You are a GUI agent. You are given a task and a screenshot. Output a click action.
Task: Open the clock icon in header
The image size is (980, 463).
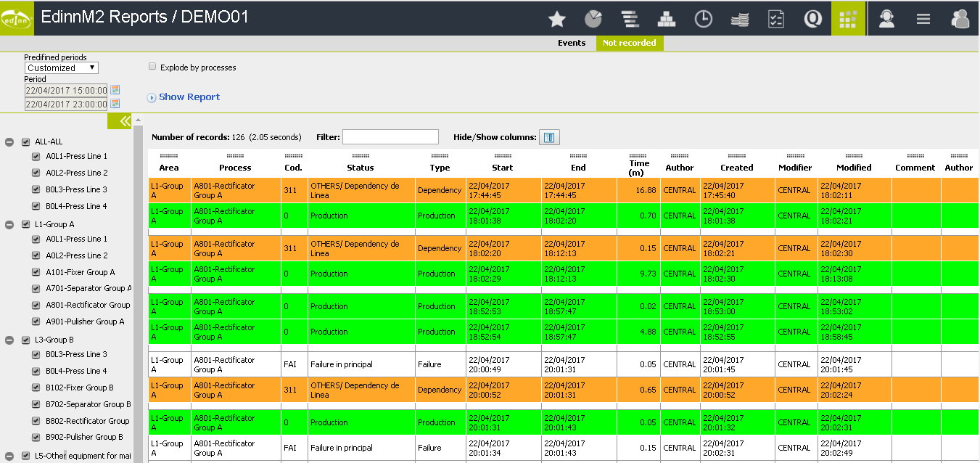pyautogui.click(x=703, y=19)
